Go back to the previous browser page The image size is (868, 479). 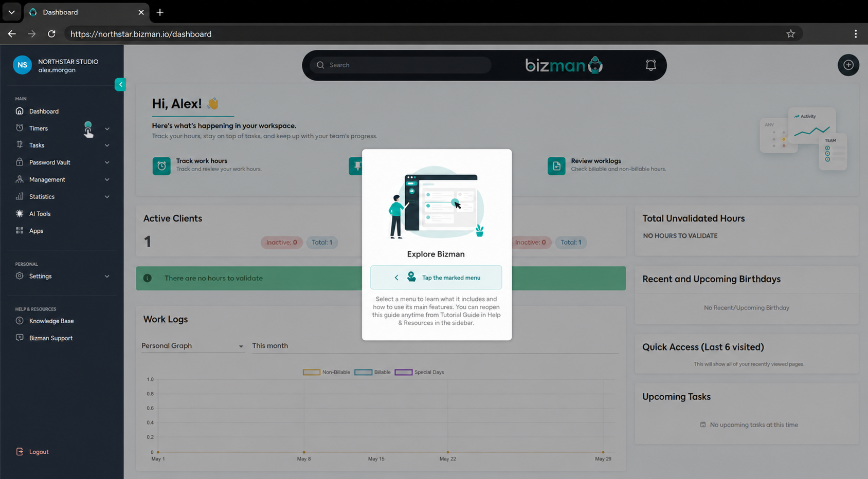point(12,34)
